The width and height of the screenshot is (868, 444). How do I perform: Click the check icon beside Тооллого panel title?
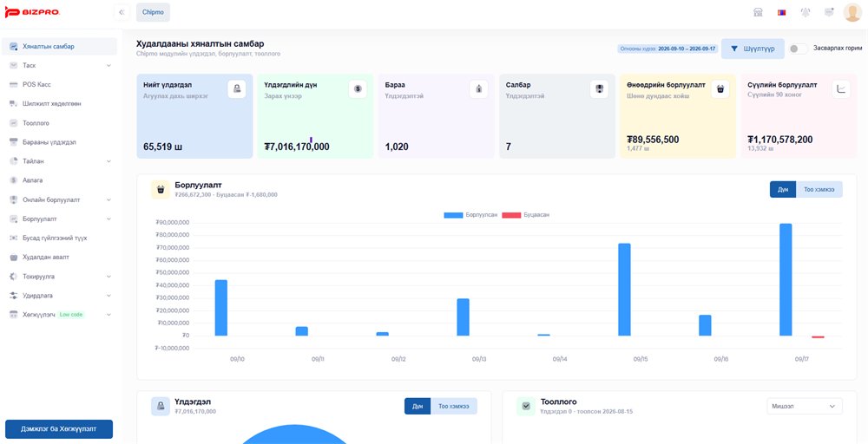click(x=526, y=407)
